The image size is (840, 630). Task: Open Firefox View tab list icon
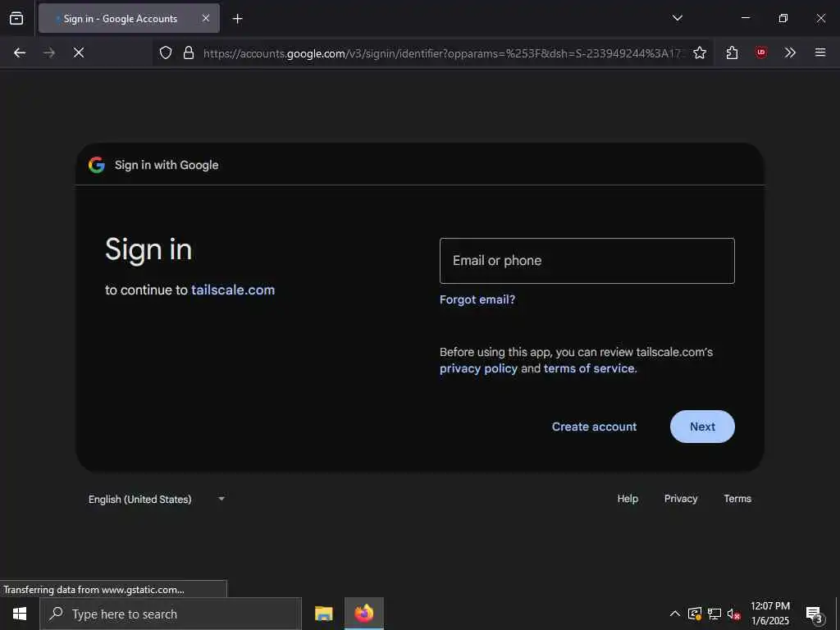click(16, 18)
